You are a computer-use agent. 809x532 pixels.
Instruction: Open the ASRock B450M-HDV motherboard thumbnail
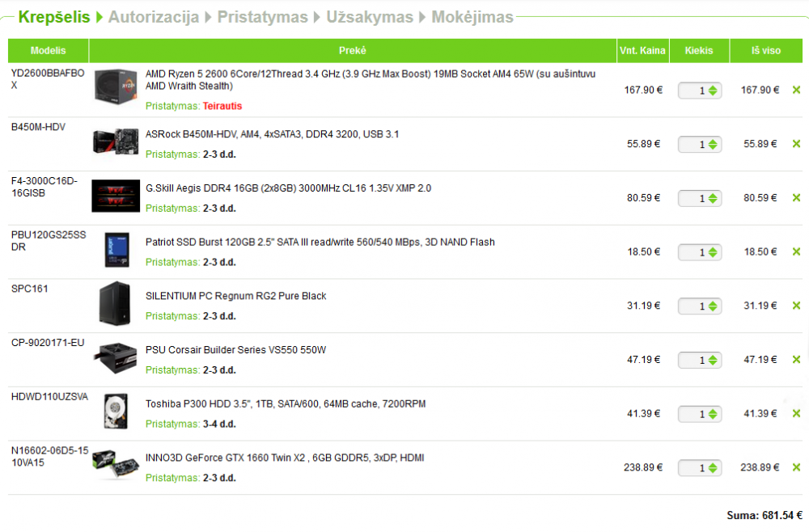(116, 141)
